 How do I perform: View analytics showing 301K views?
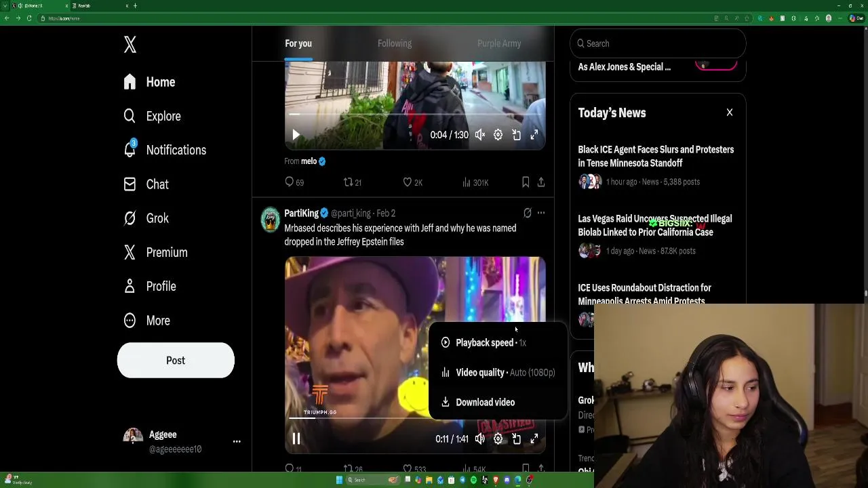475,182
